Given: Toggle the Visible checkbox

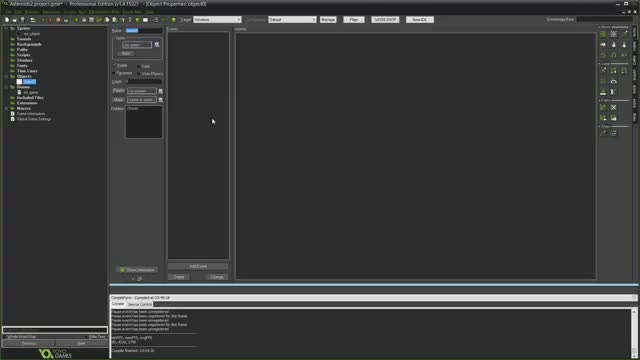Looking at the screenshot, I should (x=115, y=65).
